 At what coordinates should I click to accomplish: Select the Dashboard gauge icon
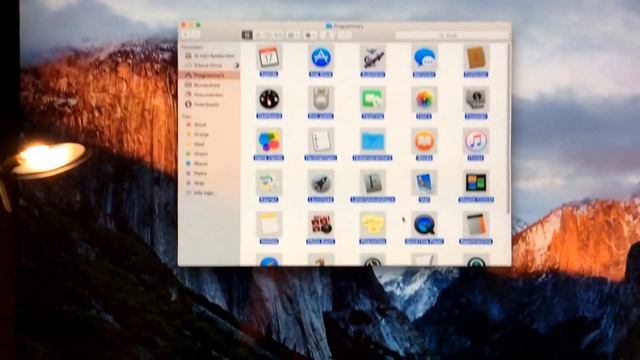tap(269, 99)
